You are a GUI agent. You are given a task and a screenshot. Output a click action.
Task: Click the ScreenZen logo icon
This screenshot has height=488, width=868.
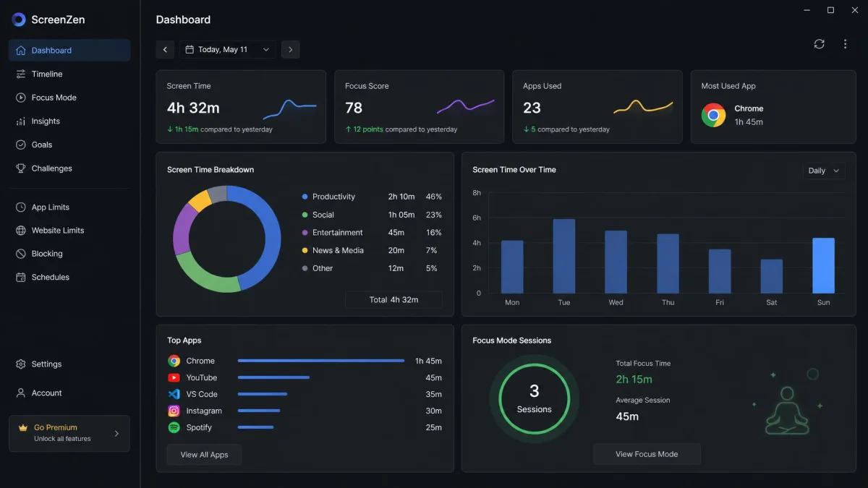(x=19, y=20)
